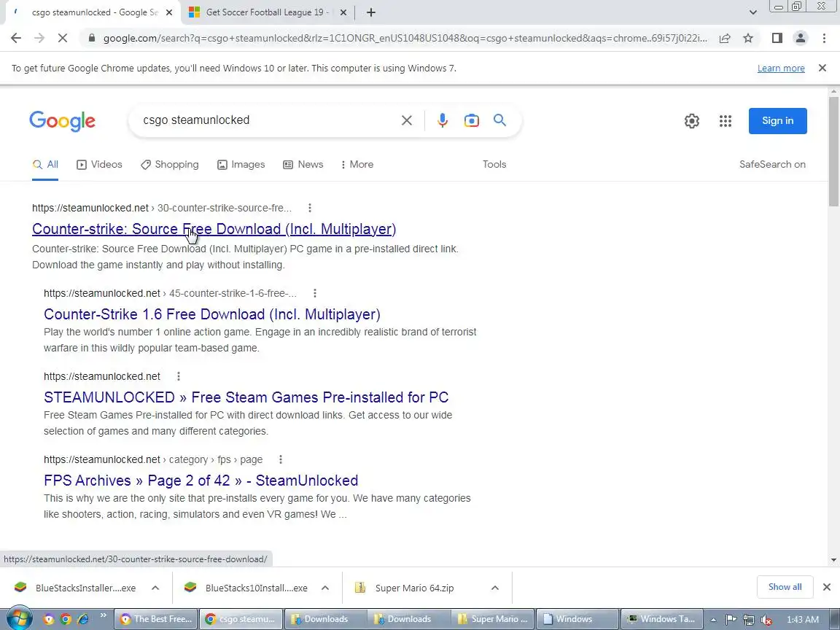
Task: Open the More search filters menu
Action: pyautogui.click(x=357, y=165)
